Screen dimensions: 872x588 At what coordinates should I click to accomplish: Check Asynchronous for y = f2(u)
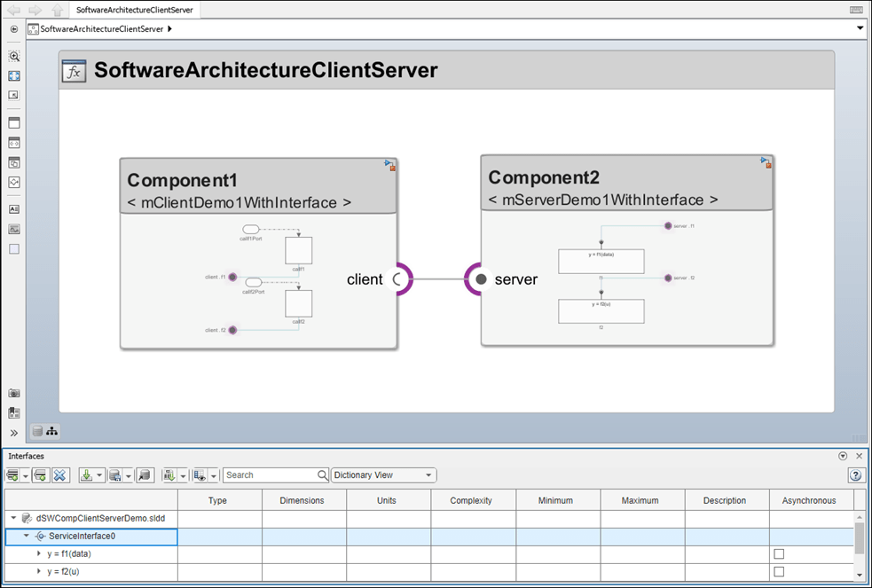(x=778, y=570)
